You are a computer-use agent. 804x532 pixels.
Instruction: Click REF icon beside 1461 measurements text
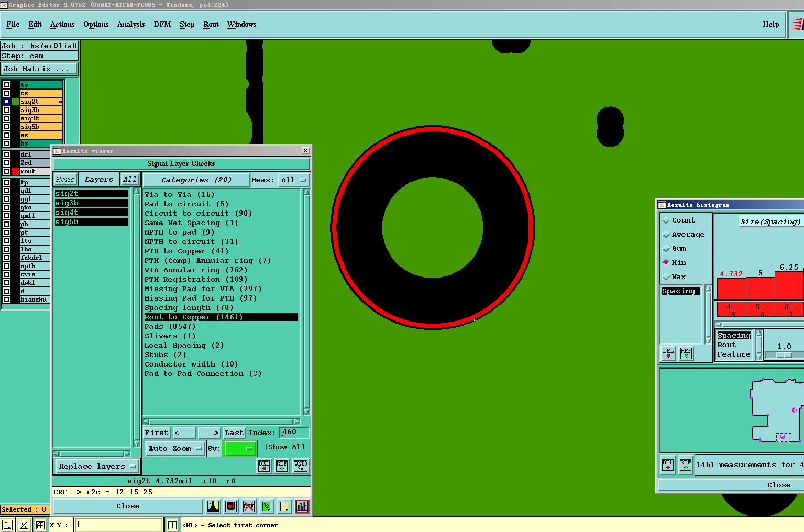pyautogui.click(x=686, y=464)
